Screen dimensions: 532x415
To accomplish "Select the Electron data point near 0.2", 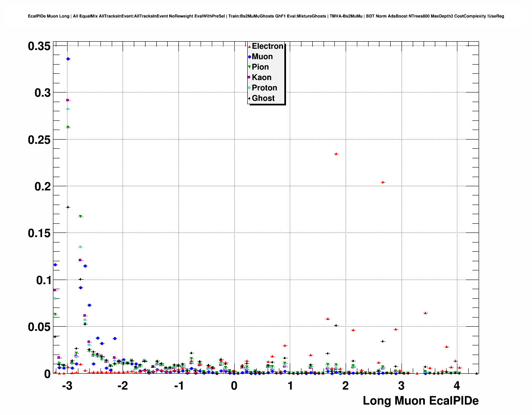I will click(383, 182).
